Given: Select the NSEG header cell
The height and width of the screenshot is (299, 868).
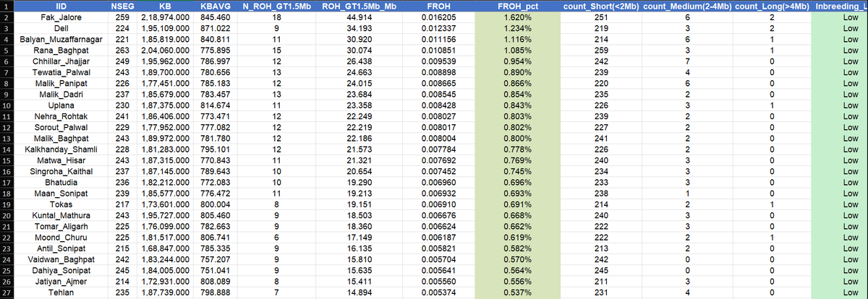Looking at the screenshot, I should tap(122, 6).
